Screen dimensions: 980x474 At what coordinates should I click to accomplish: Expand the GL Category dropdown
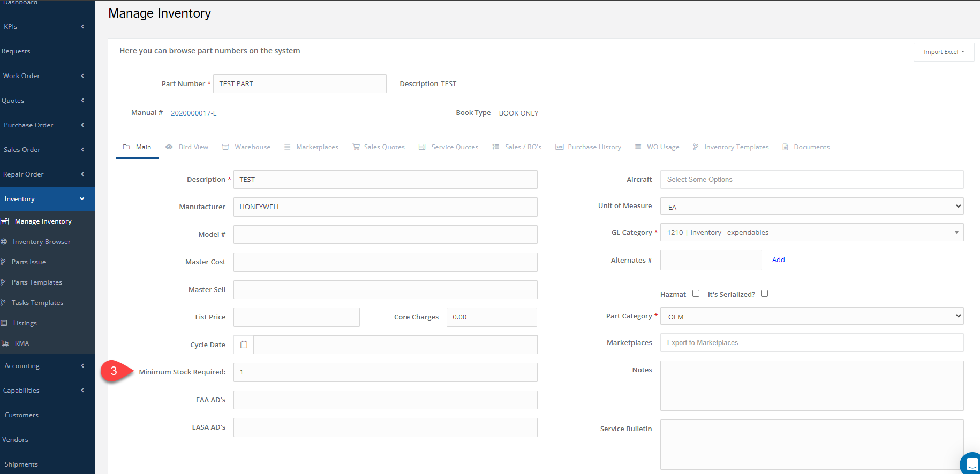pyautogui.click(x=811, y=233)
